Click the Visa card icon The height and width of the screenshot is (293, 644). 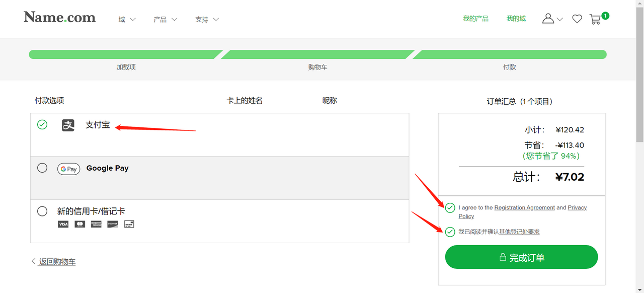[x=63, y=224]
